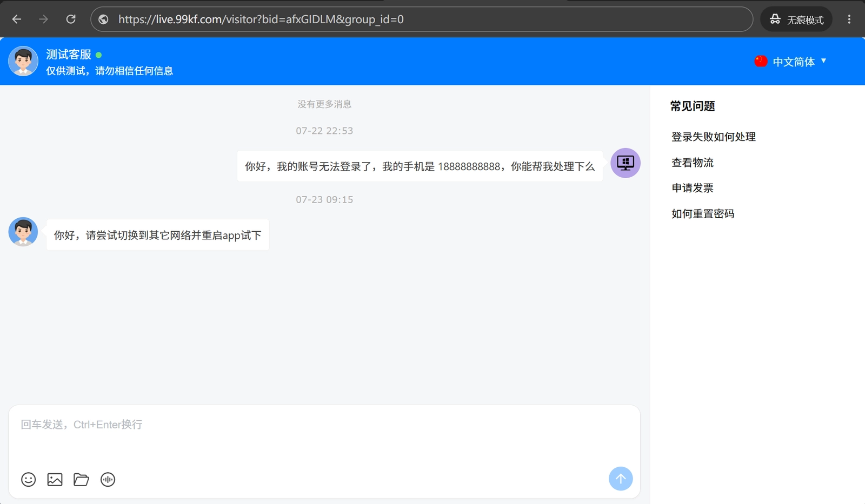Image resolution: width=865 pixels, height=504 pixels.
Task: Click the agent avatar in header
Action: click(23, 61)
